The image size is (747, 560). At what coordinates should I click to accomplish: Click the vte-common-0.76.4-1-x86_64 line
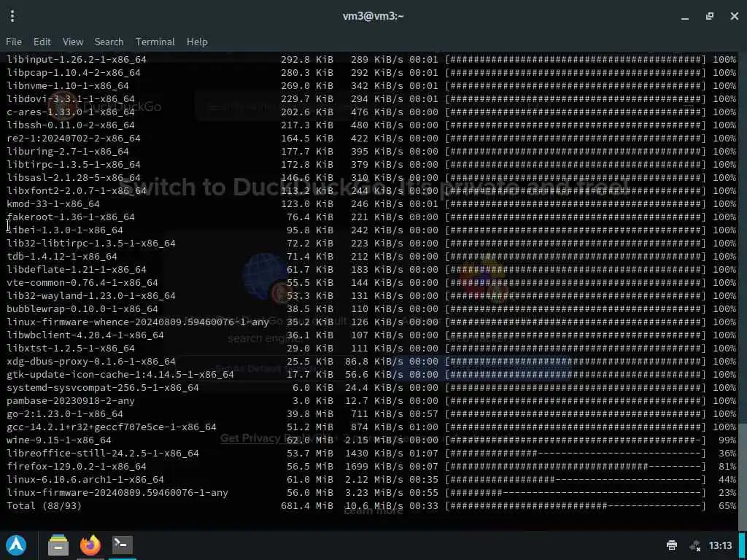[x=371, y=282]
